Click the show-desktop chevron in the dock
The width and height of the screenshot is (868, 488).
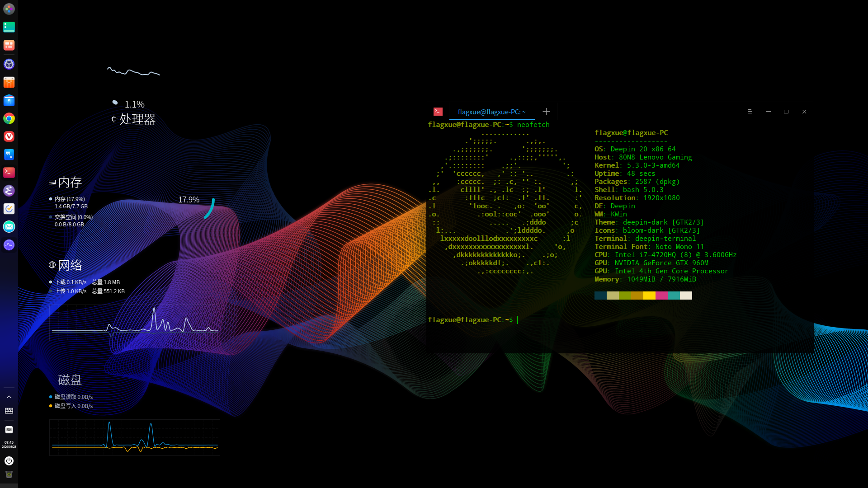coord(9,397)
